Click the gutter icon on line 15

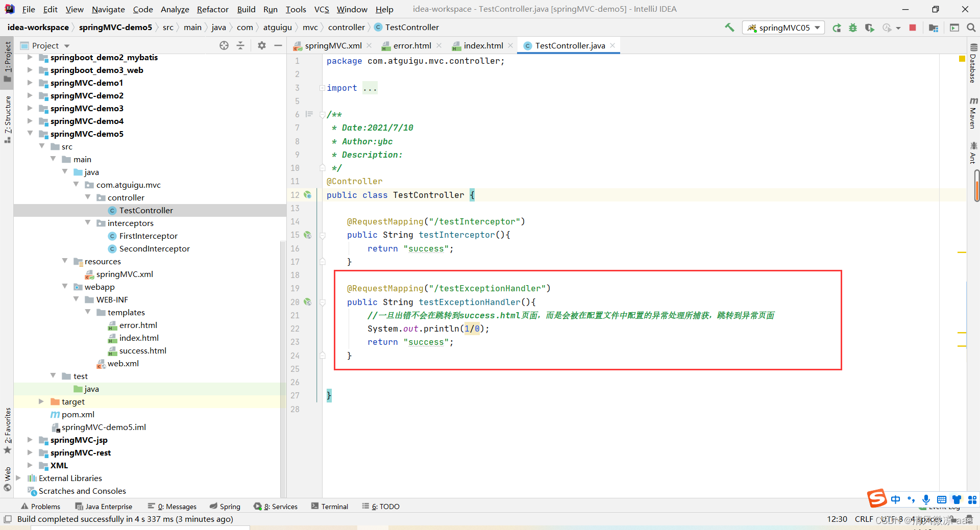click(x=308, y=235)
